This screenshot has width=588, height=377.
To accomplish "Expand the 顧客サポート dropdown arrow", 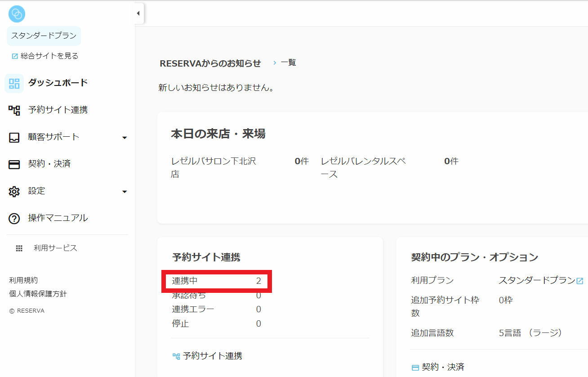I will pos(125,138).
